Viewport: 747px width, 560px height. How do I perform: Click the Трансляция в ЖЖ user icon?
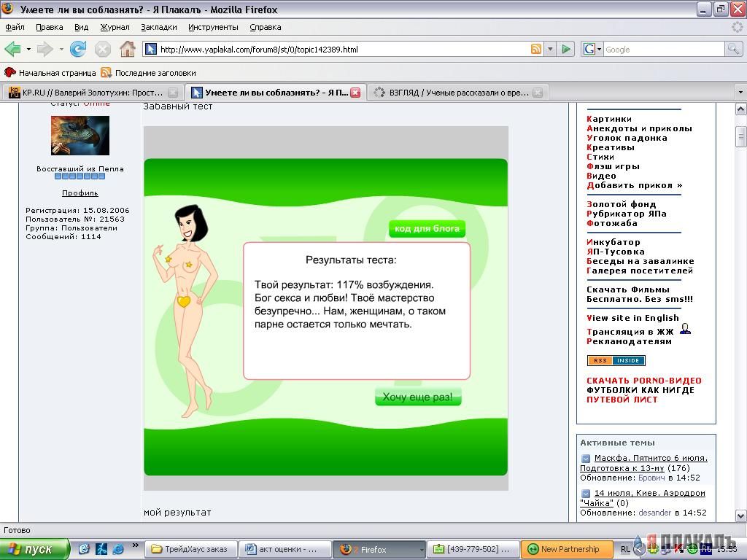click(685, 329)
